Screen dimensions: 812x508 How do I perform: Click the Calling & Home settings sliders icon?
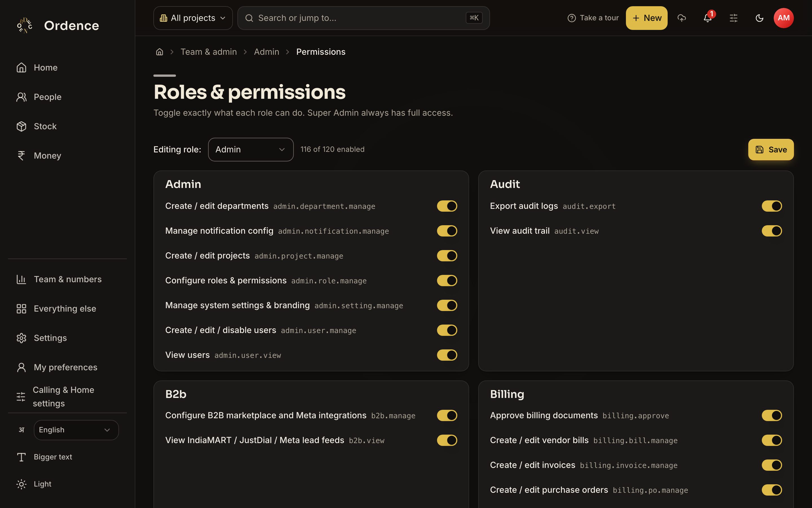[21, 397]
